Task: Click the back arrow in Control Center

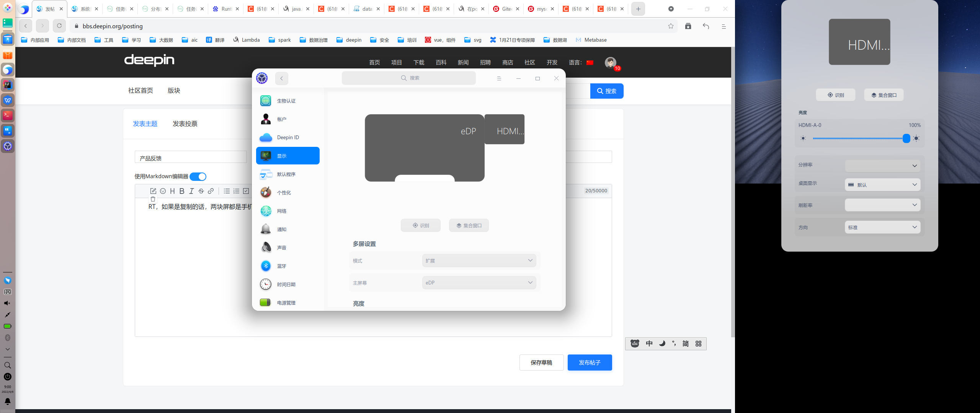Action: 281,78
